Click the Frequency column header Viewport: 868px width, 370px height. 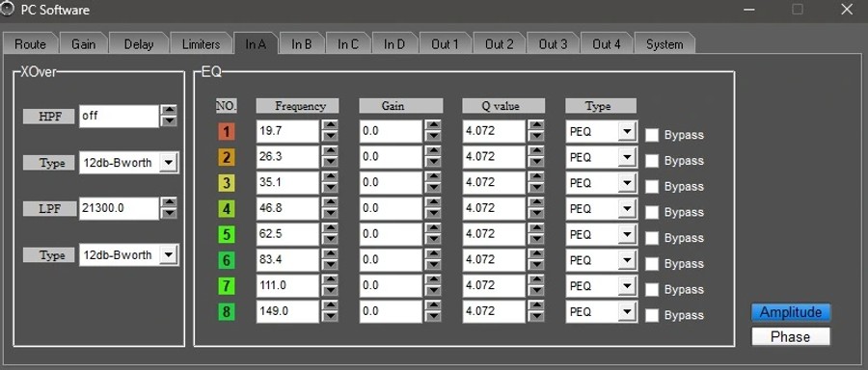[297, 106]
